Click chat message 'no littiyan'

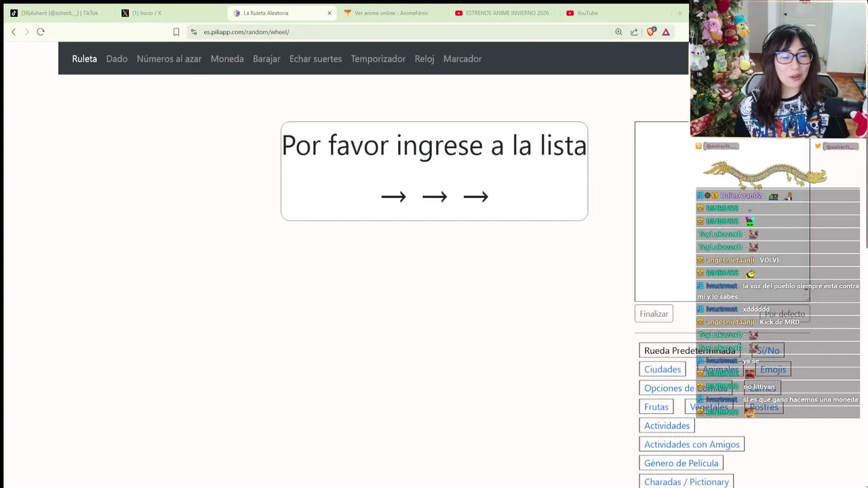(759, 387)
